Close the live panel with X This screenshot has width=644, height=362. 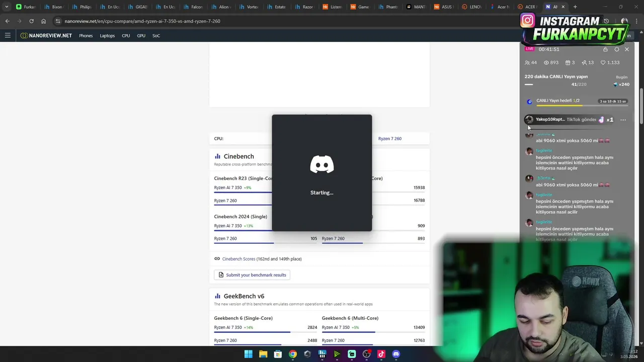click(x=627, y=49)
